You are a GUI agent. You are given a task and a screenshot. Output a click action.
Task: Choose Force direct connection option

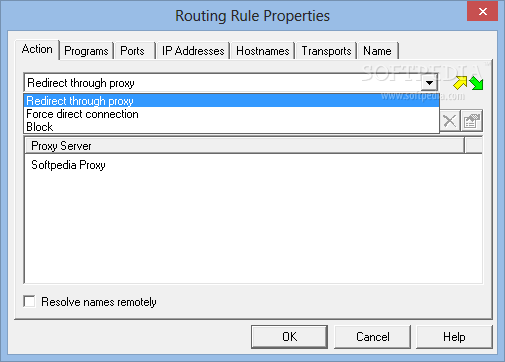[231, 114]
